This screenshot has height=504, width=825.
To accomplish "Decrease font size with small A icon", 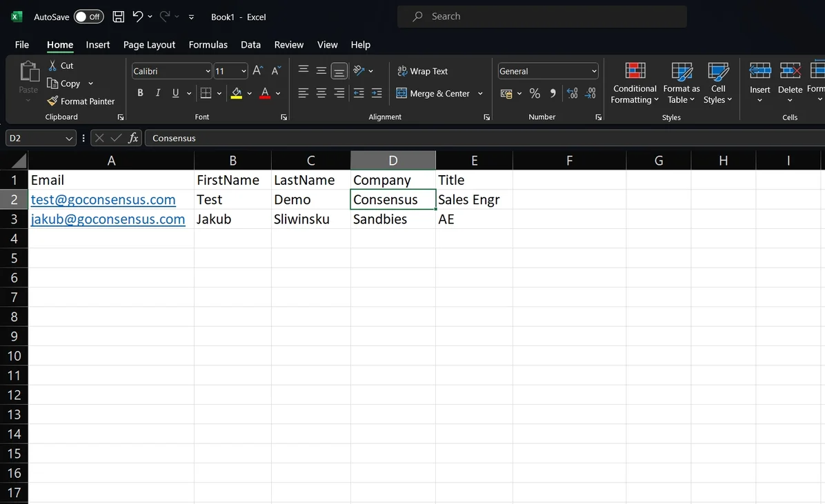I will [x=276, y=70].
